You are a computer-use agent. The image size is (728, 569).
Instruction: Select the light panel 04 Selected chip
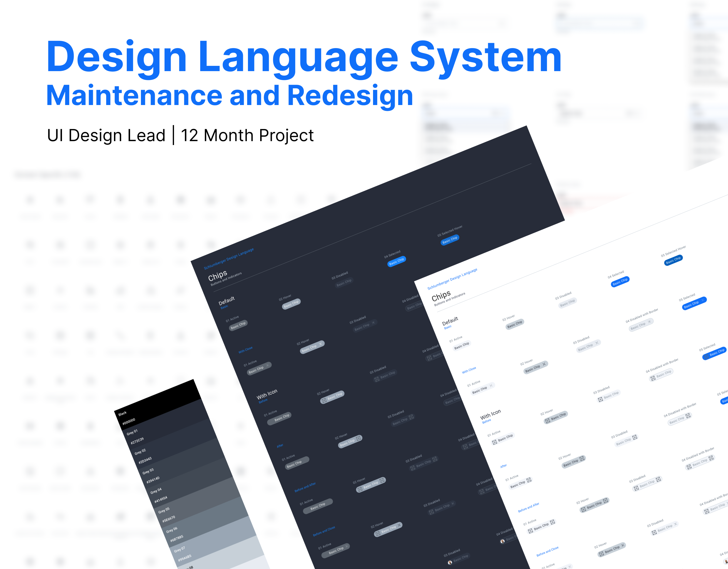tap(620, 282)
